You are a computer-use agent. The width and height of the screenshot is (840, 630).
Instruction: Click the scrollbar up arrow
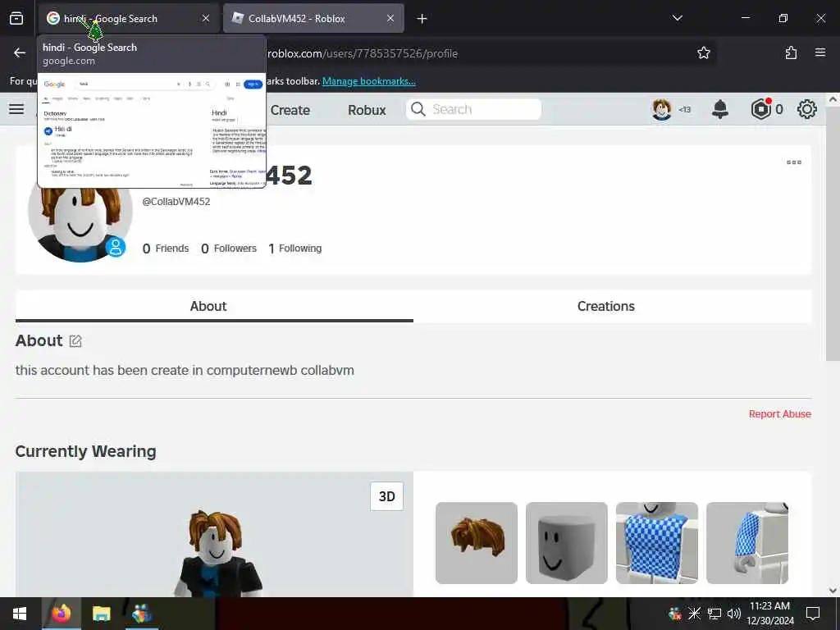click(833, 99)
